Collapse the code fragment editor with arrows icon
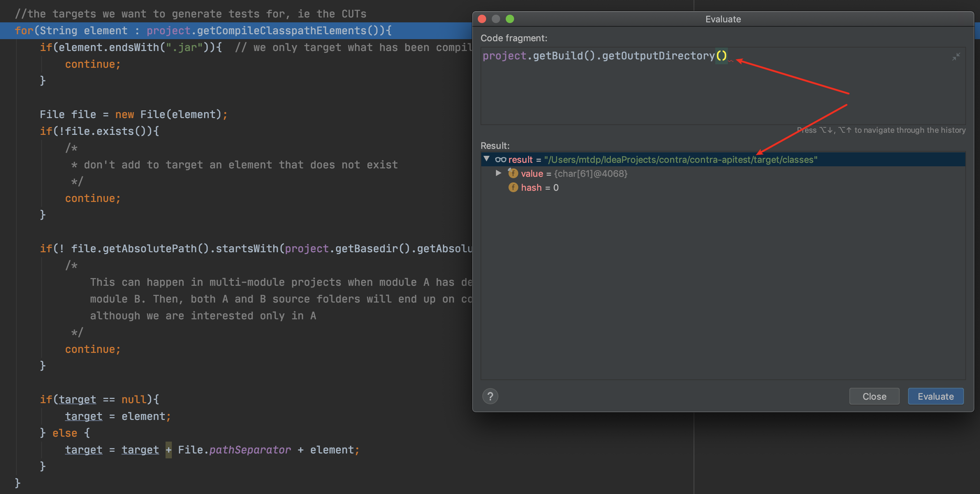Image resolution: width=980 pixels, height=494 pixels. 956,56
